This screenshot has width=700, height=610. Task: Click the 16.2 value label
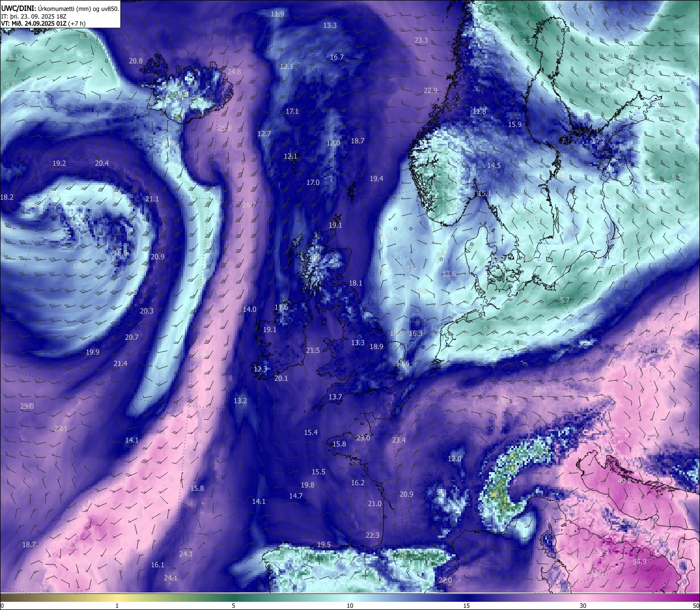click(x=358, y=483)
